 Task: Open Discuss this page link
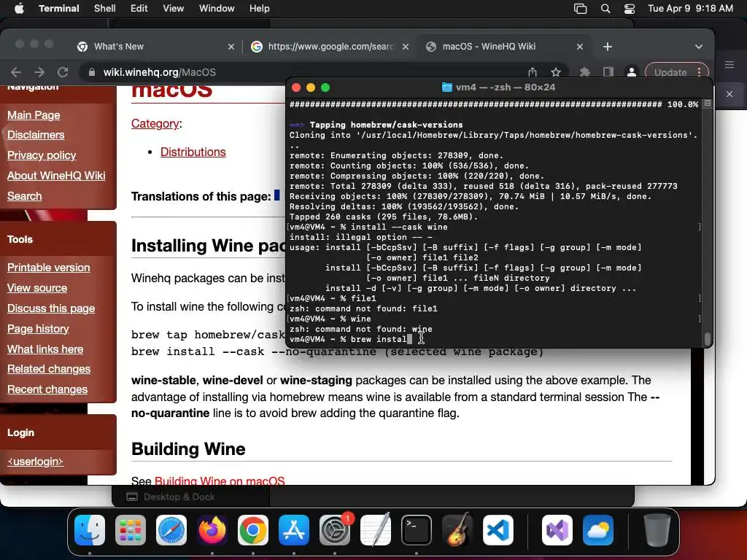point(51,308)
